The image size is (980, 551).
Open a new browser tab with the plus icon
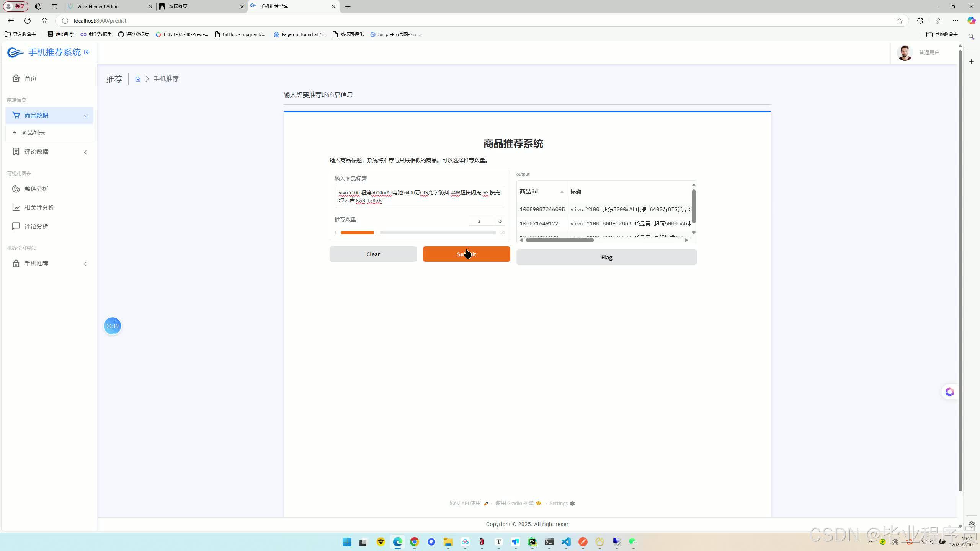coord(348,7)
